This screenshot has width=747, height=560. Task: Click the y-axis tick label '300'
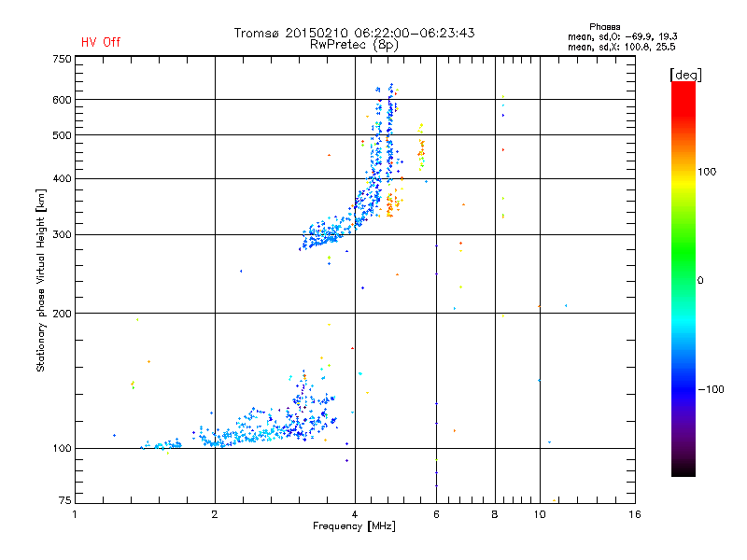[x=62, y=235]
